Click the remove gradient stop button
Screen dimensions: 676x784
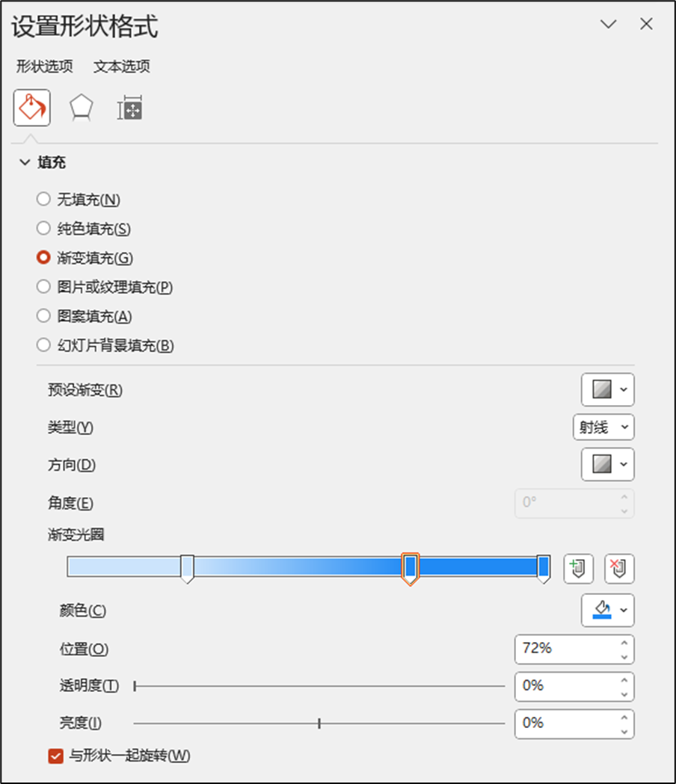[x=619, y=569]
